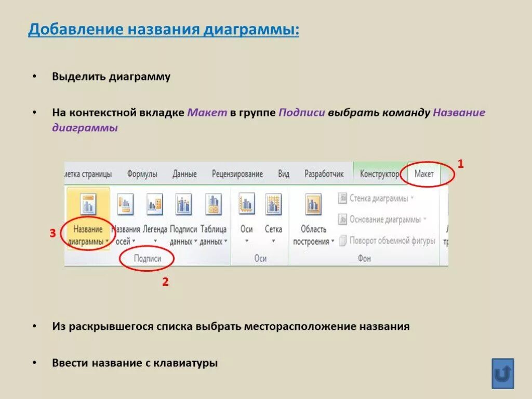
Task: Open the Название диаграммы dropdown arrow
Action: point(107,242)
